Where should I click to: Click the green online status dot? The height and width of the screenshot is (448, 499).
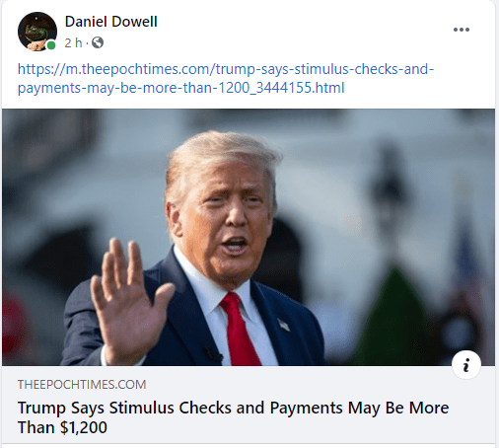51,45
